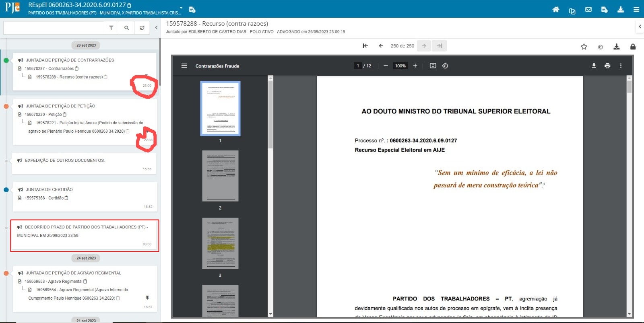Image resolution: width=644 pixels, height=323 pixels.
Task: Refresh the timeline list
Action: tap(142, 28)
